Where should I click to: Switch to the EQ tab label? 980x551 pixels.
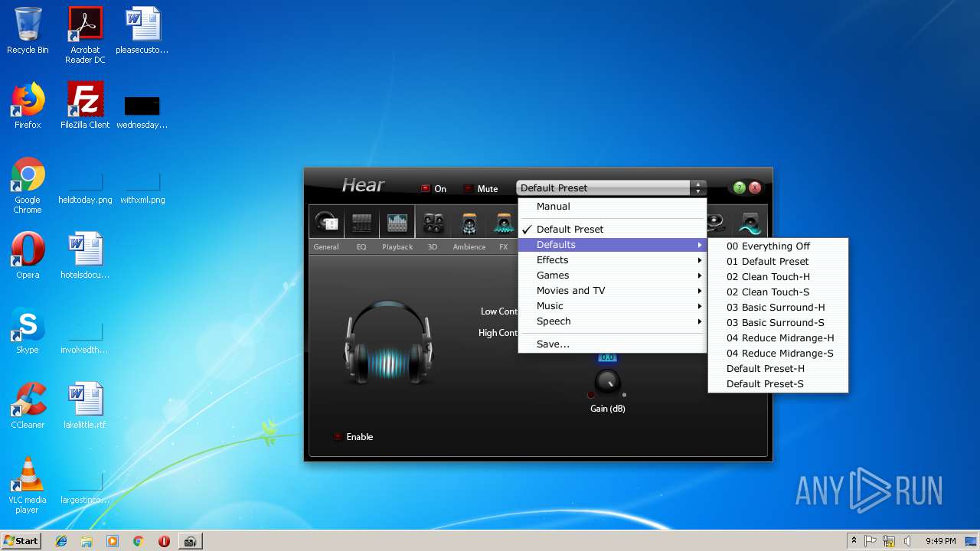coord(361,247)
